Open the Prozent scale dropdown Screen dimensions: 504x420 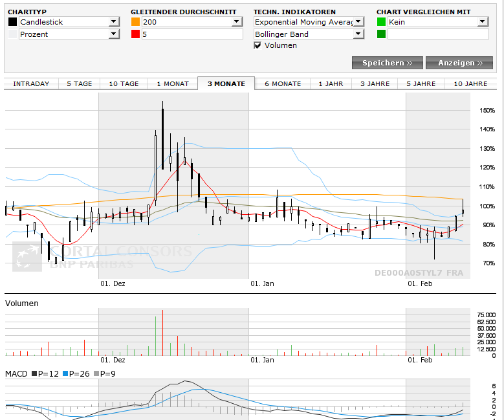click(x=69, y=34)
